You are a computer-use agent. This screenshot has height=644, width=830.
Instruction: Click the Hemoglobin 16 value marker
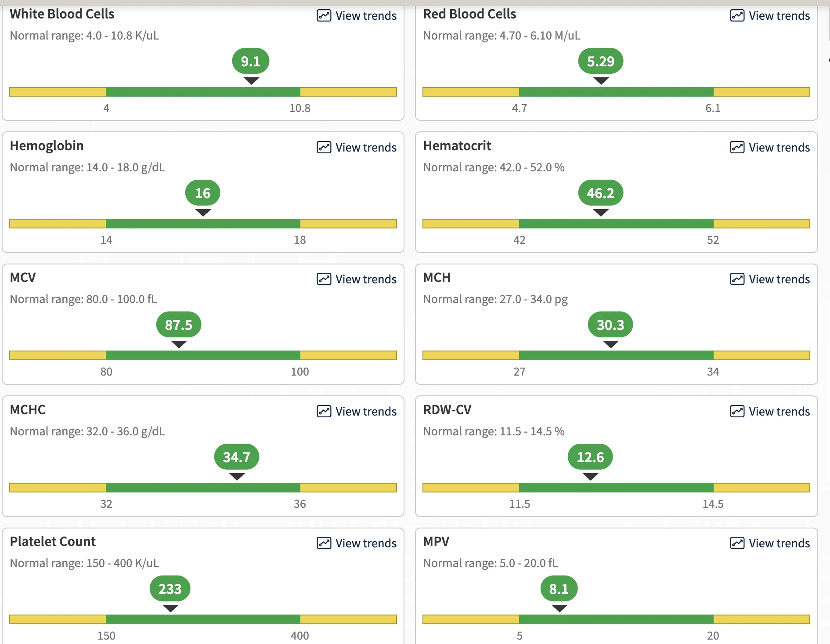[x=203, y=193]
